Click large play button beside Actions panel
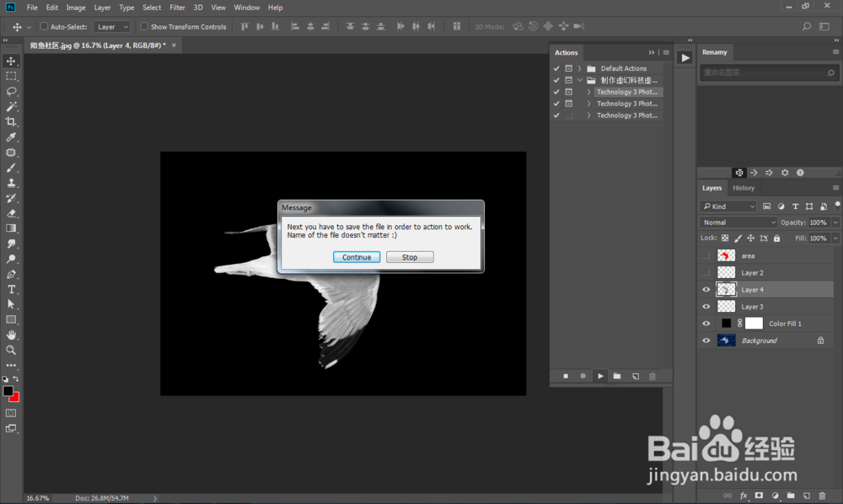843x504 pixels. click(685, 57)
